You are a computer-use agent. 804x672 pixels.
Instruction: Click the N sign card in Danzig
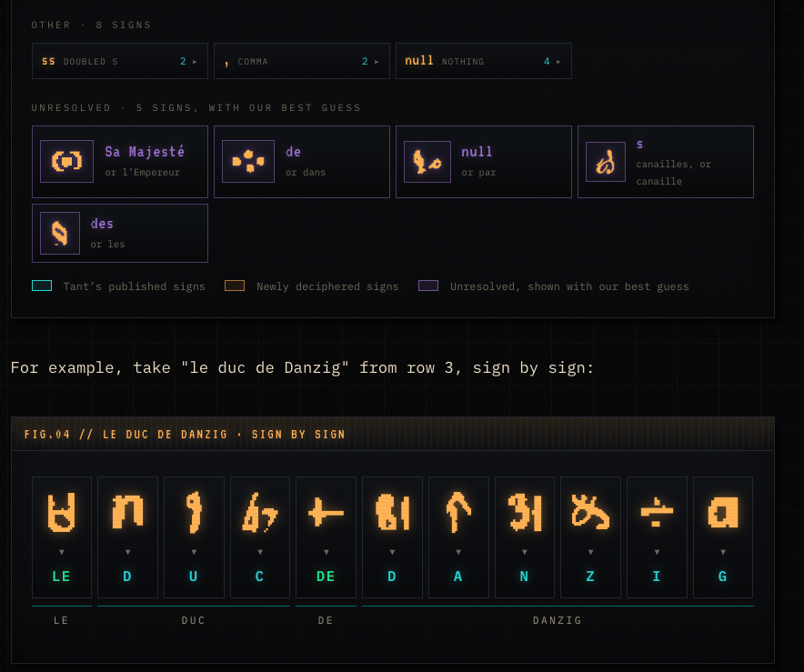coord(525,537)
